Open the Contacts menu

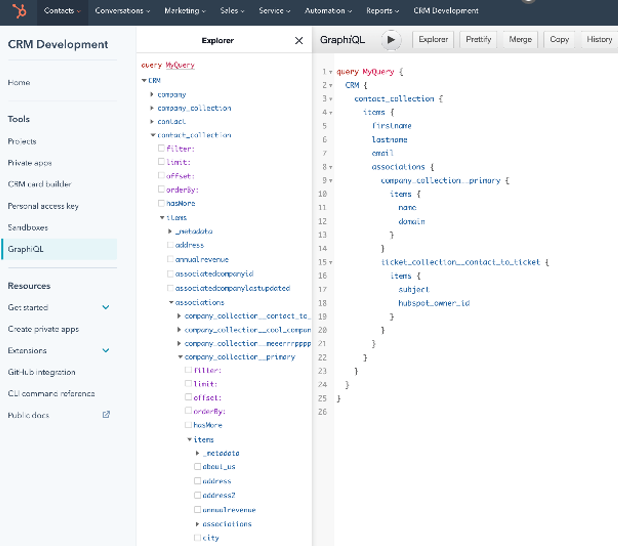click(x=62, y=11)
